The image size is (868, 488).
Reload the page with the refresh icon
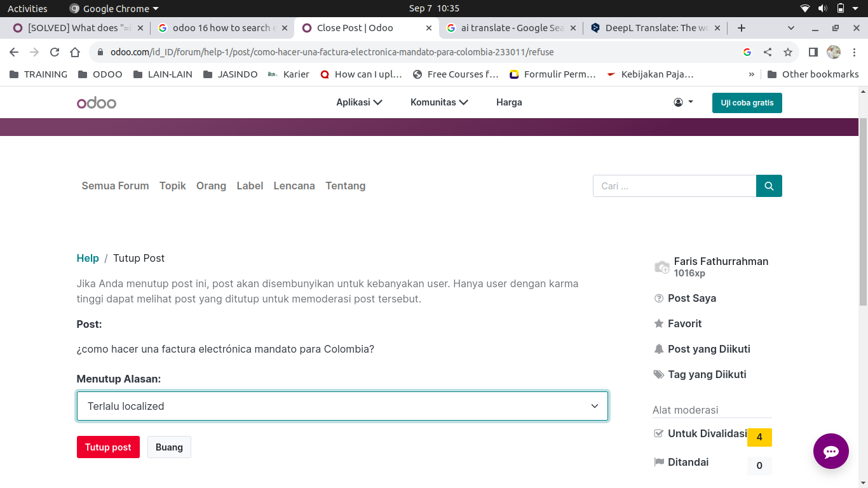(x=55, y=52)
